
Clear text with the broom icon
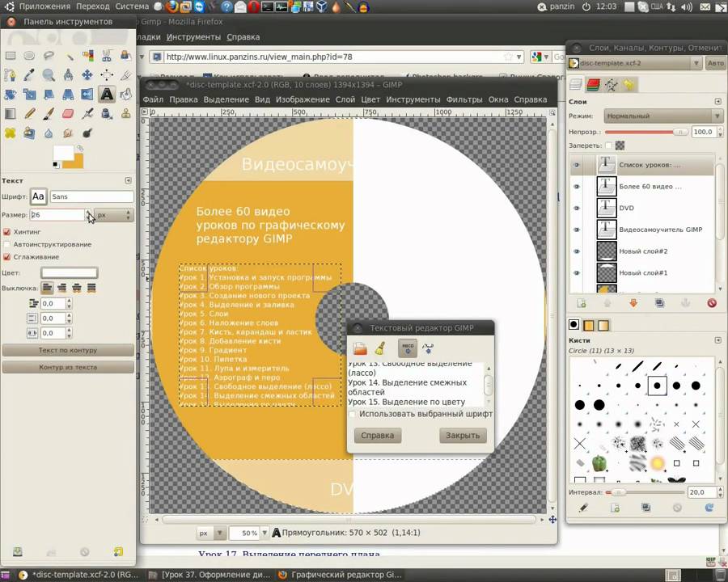click(x=379, y=348)
